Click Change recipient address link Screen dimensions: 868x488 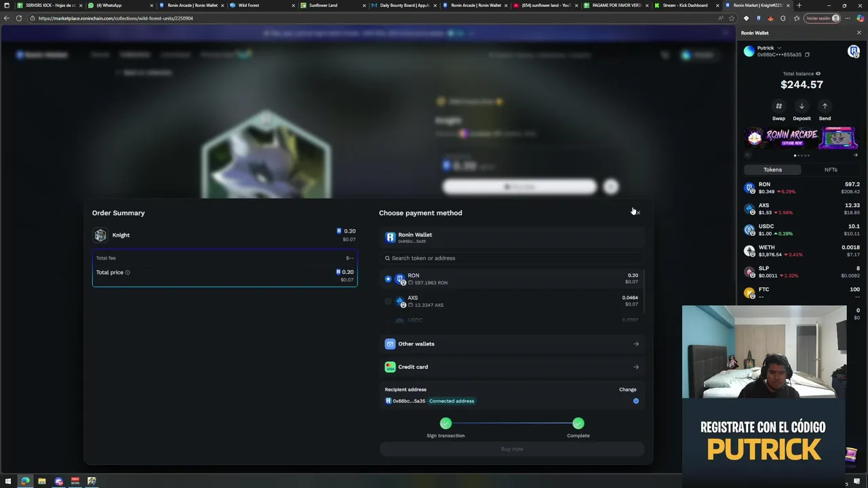[x=627, y=390]
